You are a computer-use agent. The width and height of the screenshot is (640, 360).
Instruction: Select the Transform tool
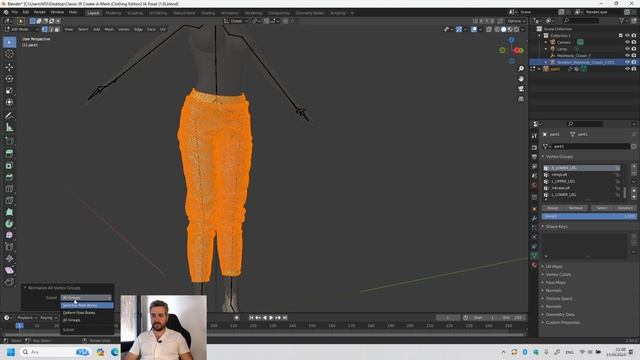(9, 102)
